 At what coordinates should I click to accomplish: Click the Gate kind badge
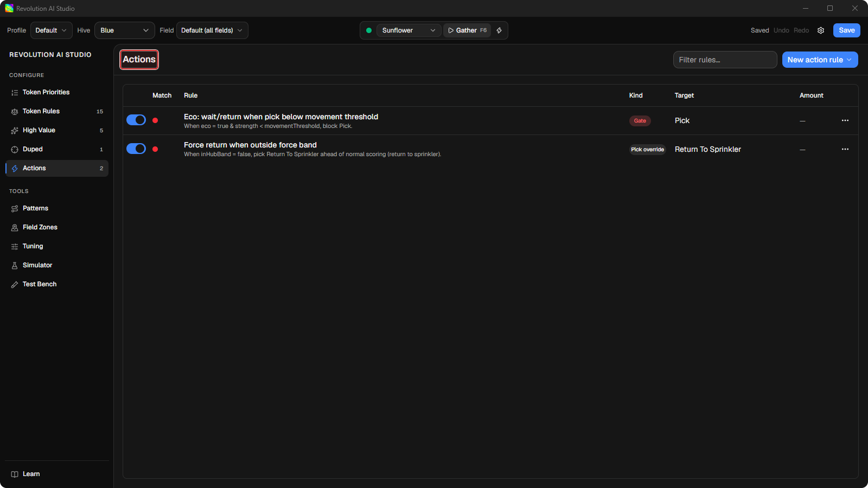point(640,121)
